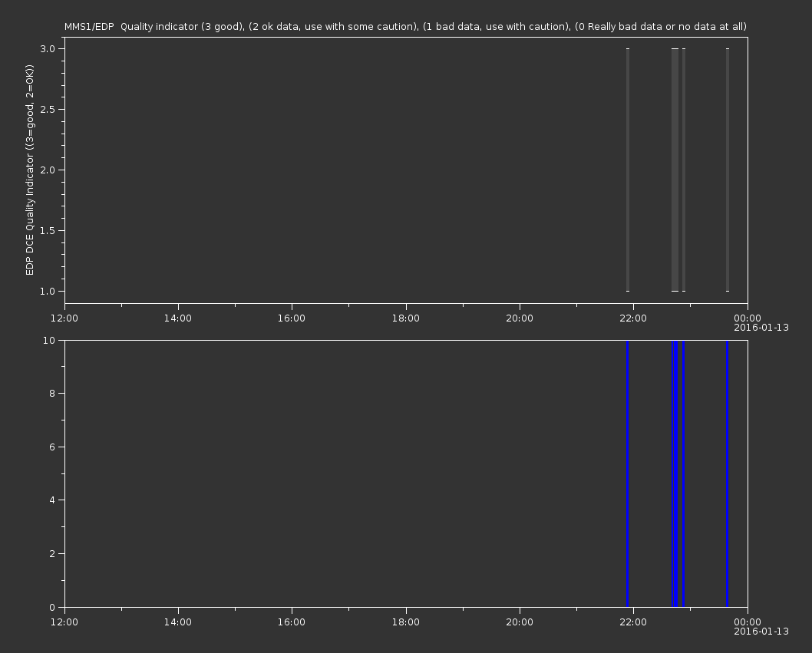812x653 pixels.
Task: Click the 00:00 time label under upper plot
Action: pos(748,318)
